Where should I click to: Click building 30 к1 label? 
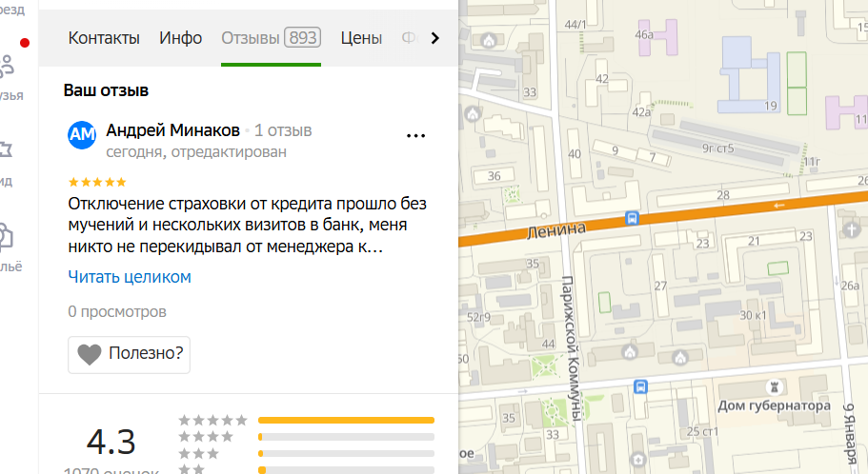(753, 315)
